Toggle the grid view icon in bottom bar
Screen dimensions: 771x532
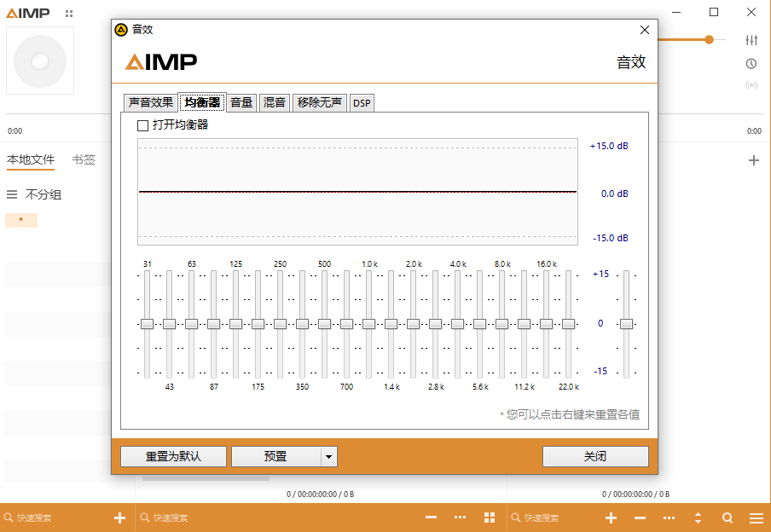point(490,518)
